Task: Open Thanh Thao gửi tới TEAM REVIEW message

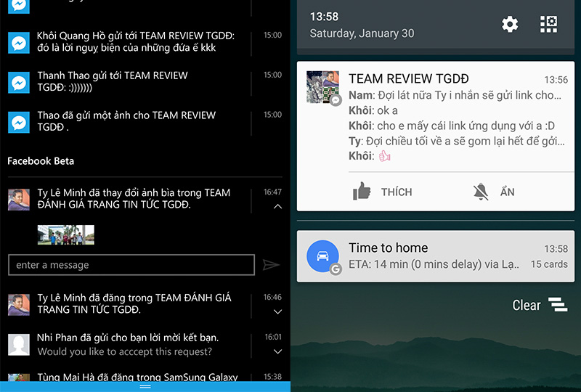Action: coord(113,81)
